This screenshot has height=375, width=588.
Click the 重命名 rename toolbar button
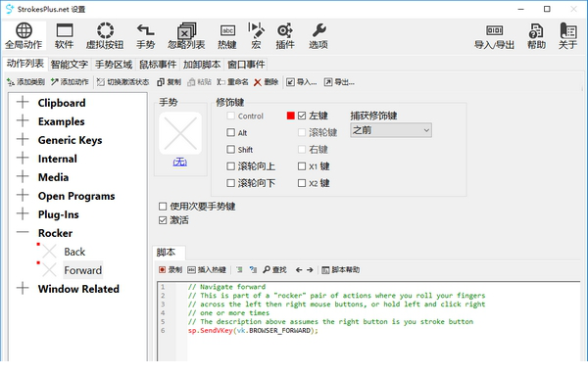tap(232, 82)
